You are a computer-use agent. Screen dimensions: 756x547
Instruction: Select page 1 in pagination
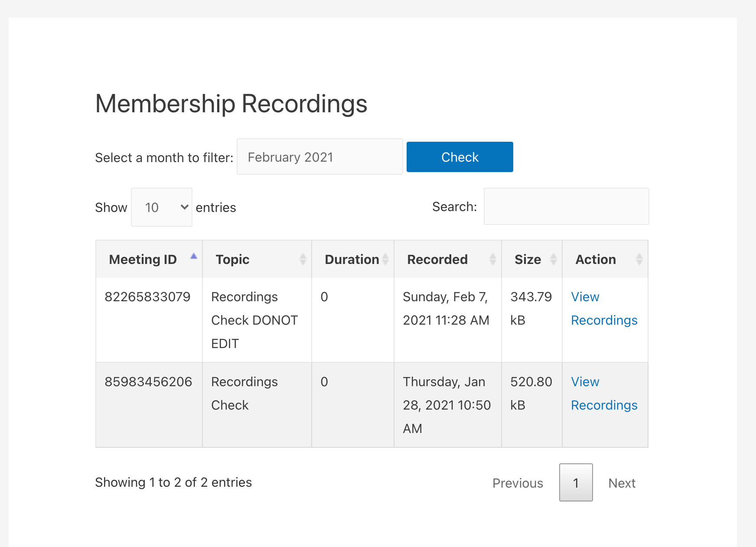tap(576, 482)
